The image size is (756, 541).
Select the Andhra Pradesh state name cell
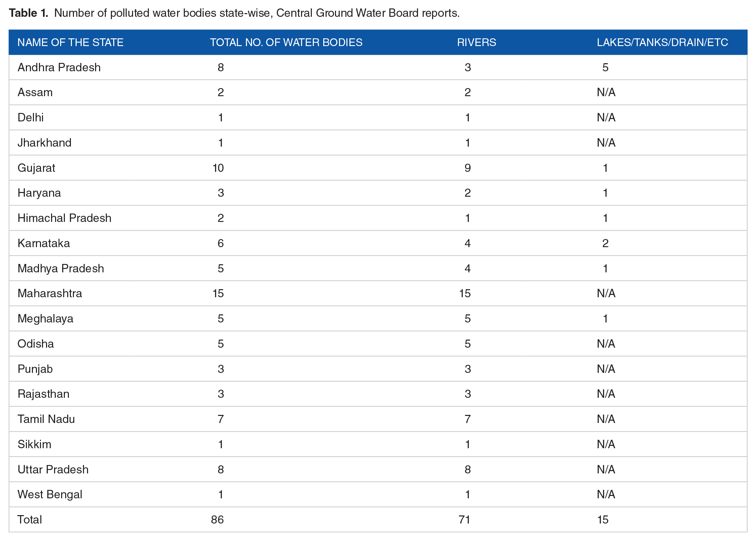pos(59,68)
